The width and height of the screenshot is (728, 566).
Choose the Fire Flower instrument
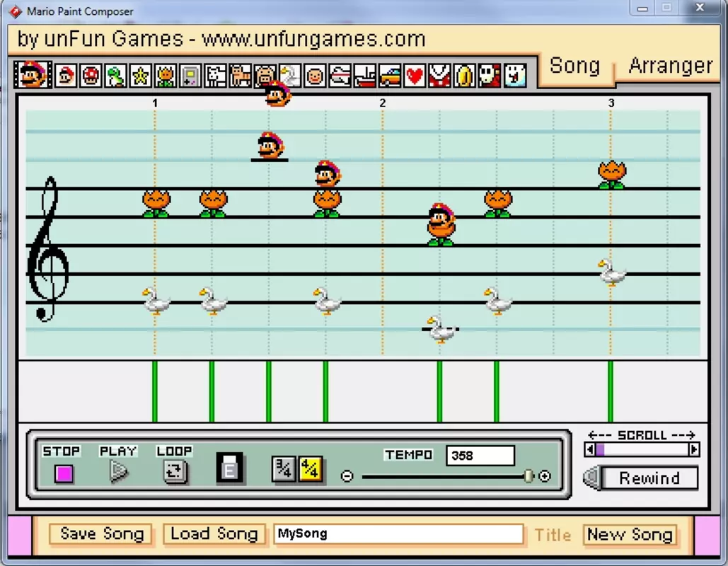click(166, 76)
